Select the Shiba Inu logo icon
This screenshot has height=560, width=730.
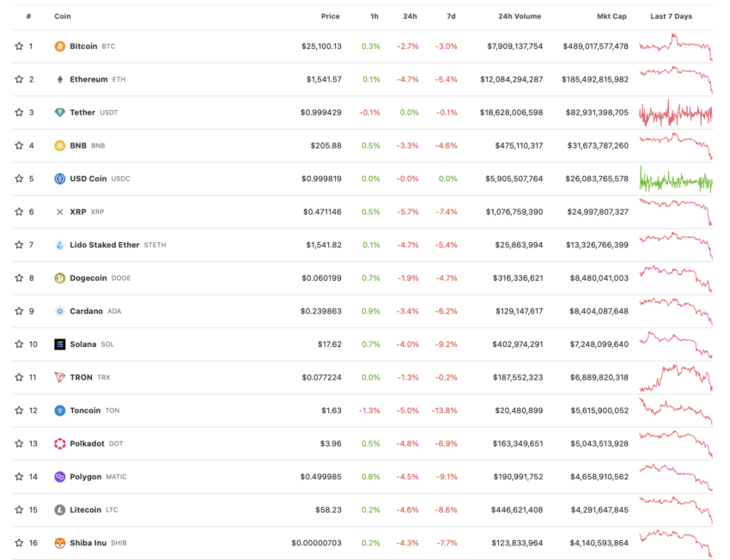(59, 542)
